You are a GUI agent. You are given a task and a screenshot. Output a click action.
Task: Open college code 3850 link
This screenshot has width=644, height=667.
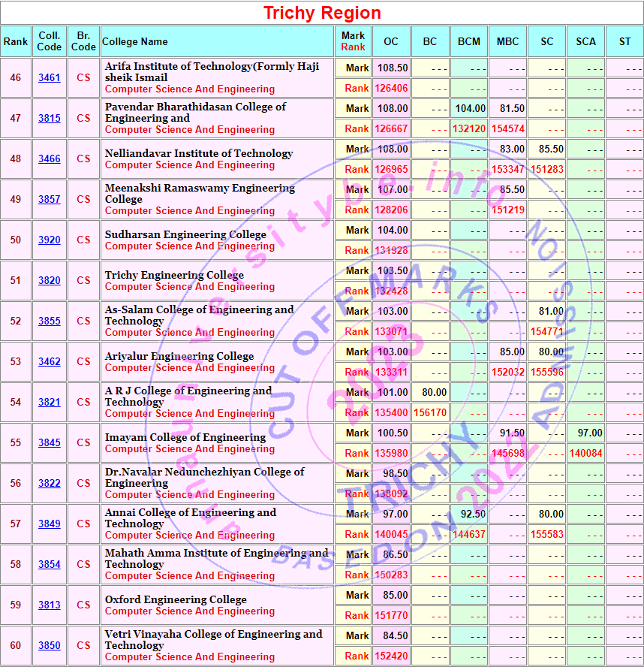tap(50, 646)
